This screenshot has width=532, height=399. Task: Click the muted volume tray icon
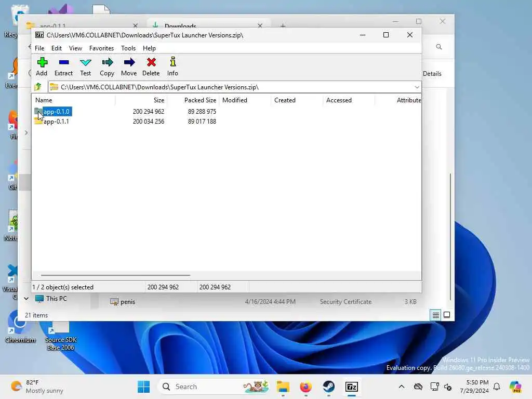coord(448,387)
